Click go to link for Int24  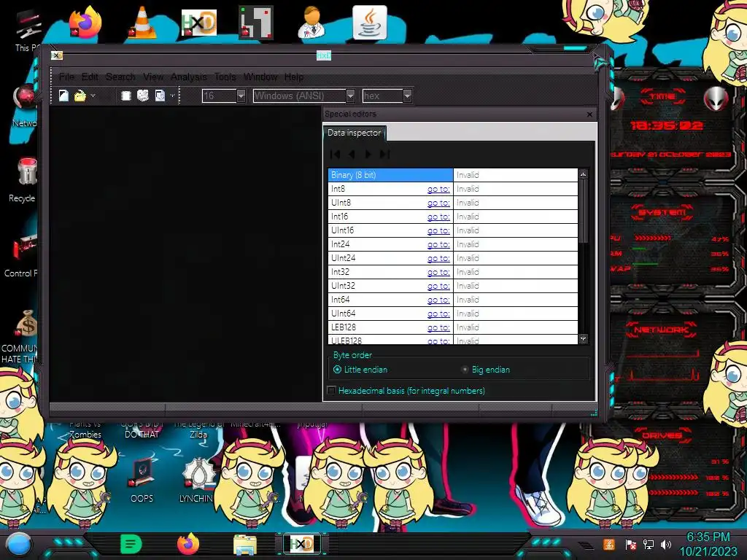438,244
